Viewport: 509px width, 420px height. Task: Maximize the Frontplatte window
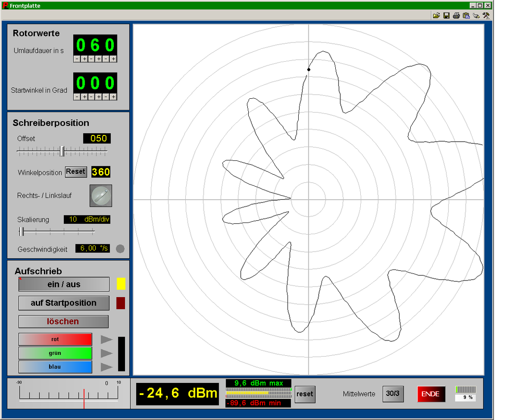point(480,5)
